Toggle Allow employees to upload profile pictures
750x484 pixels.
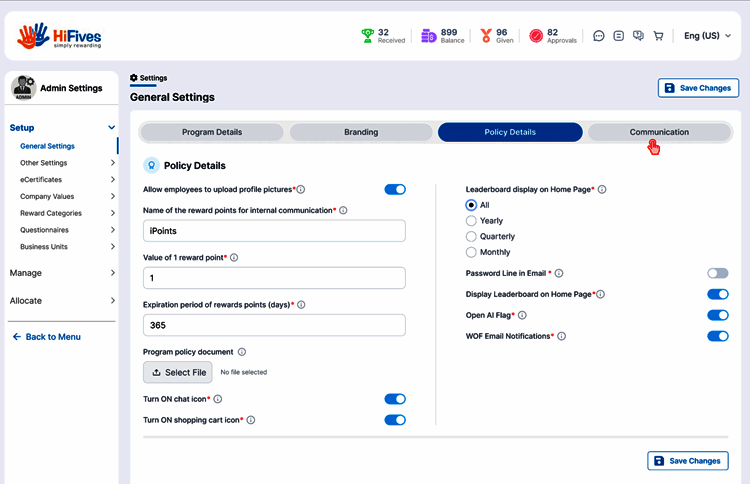395,189
